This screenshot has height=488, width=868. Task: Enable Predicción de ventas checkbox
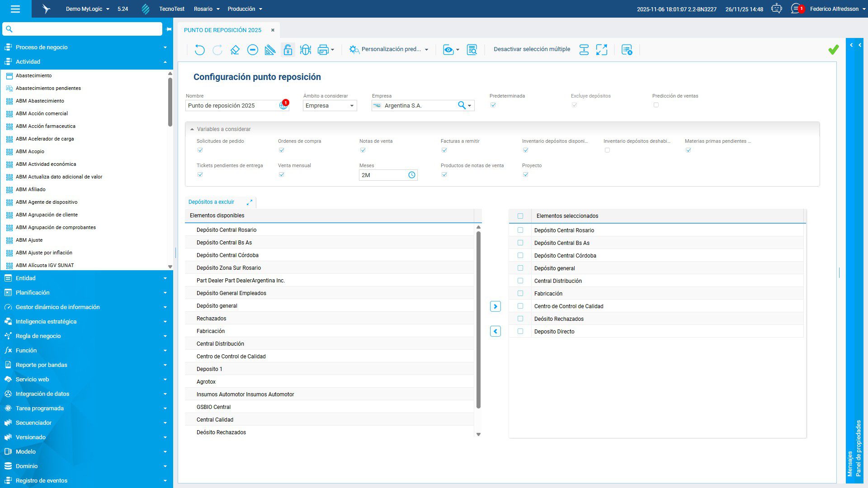coord(656,105)
